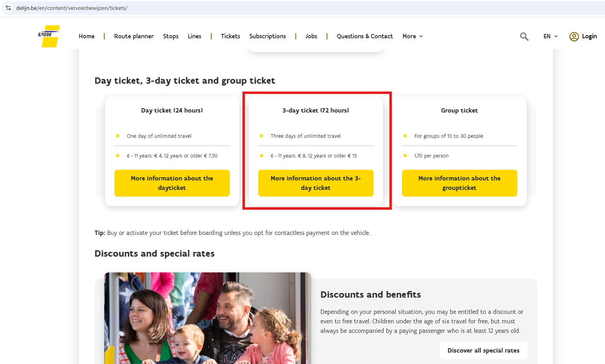
Task: Open the EN language selector
Action: click(x=551, y=36)
